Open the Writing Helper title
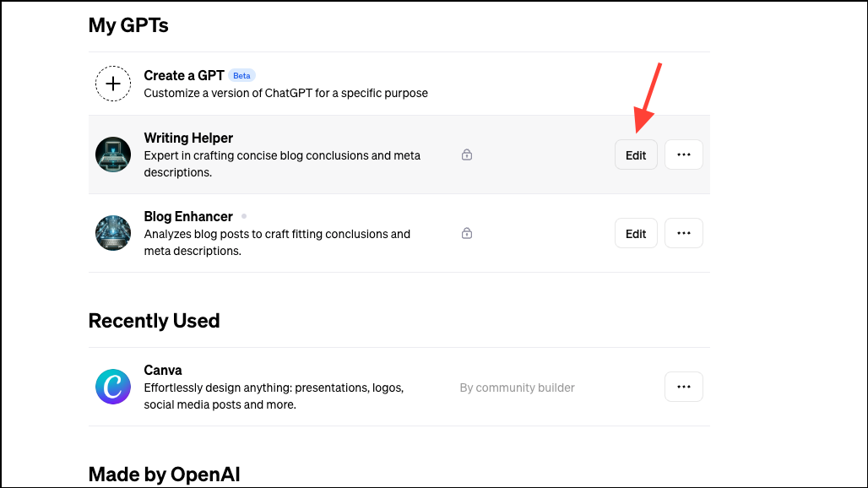This screenshot has height=488, width=868. point(188,138)
